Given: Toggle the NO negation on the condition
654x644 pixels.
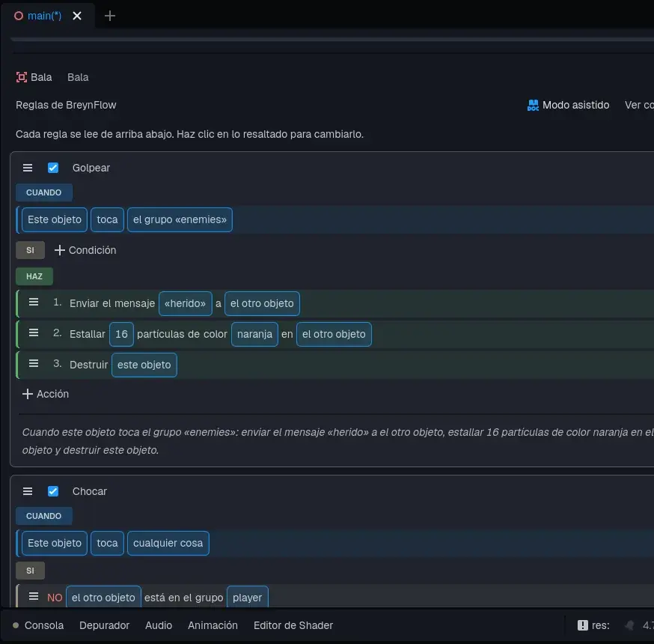Looking at the screenshot, I should coord(55,598).
